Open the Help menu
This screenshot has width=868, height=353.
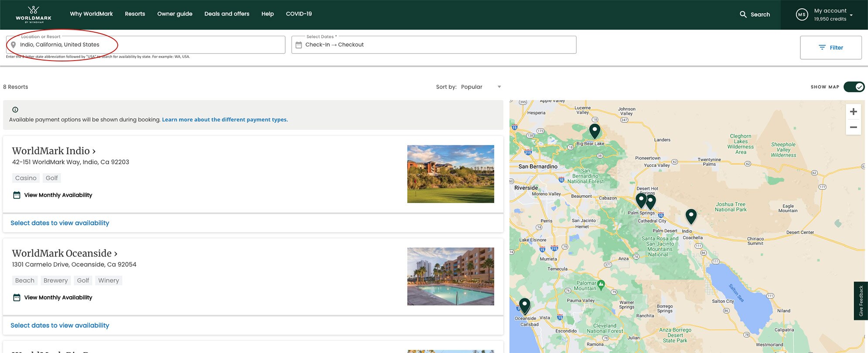(x=267, y=14)
